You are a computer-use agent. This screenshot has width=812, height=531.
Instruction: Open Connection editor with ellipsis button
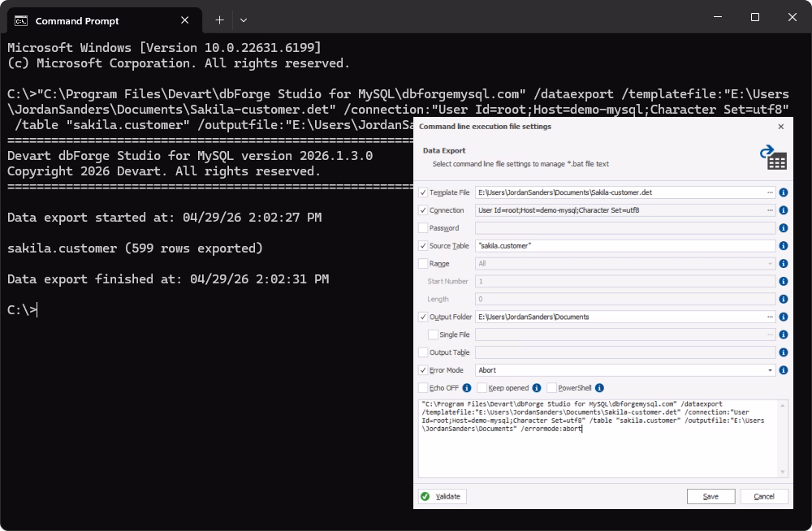tap(770, 210)
